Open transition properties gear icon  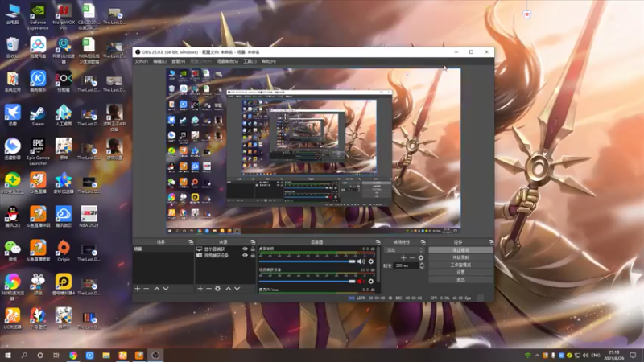420,257
